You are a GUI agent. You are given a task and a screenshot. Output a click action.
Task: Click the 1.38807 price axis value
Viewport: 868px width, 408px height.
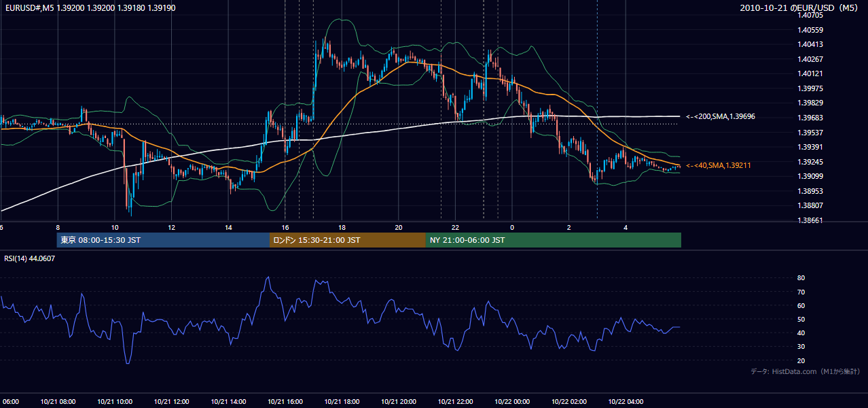point(810,205)
